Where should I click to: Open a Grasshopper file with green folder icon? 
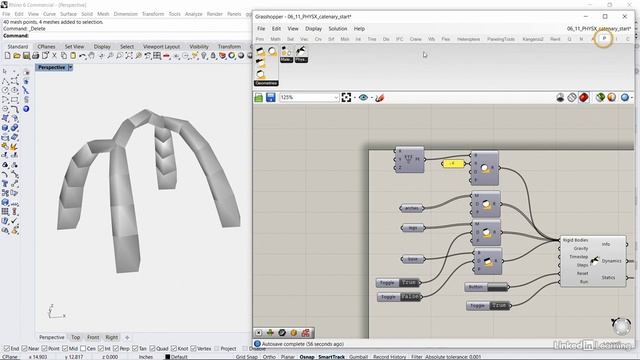pos(259,98)
